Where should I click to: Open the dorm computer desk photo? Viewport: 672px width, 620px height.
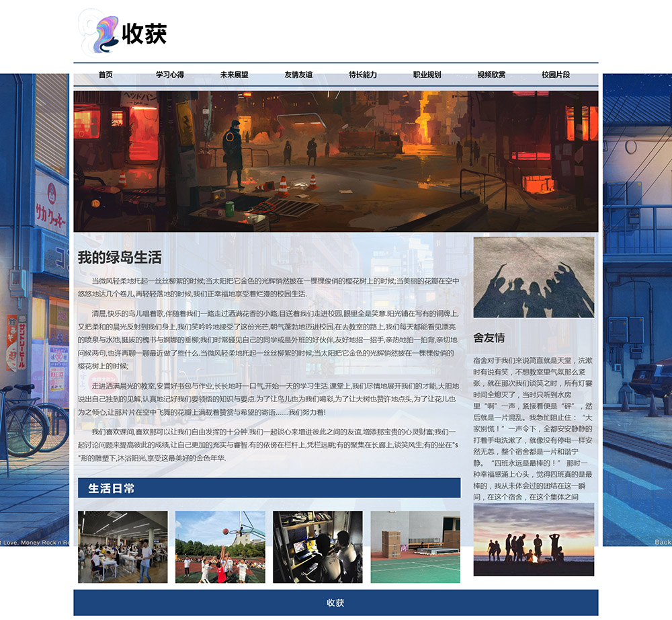318,547
